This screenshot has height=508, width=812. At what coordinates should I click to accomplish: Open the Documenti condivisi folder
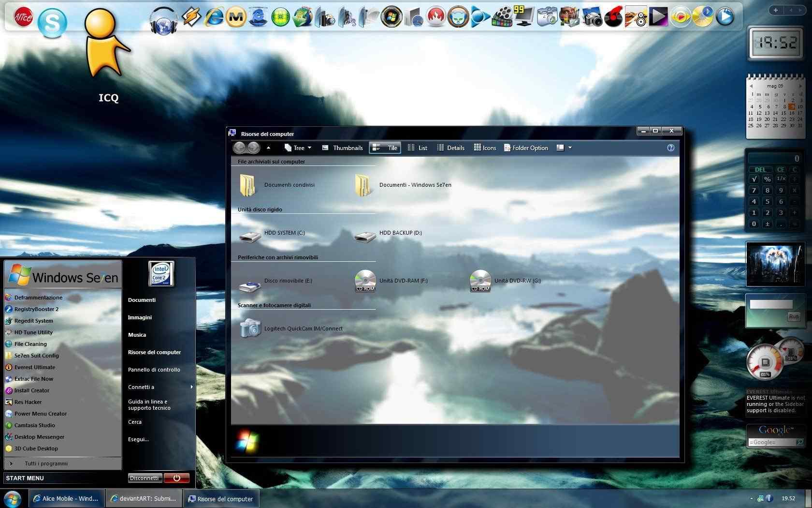(x=277, y=185)
